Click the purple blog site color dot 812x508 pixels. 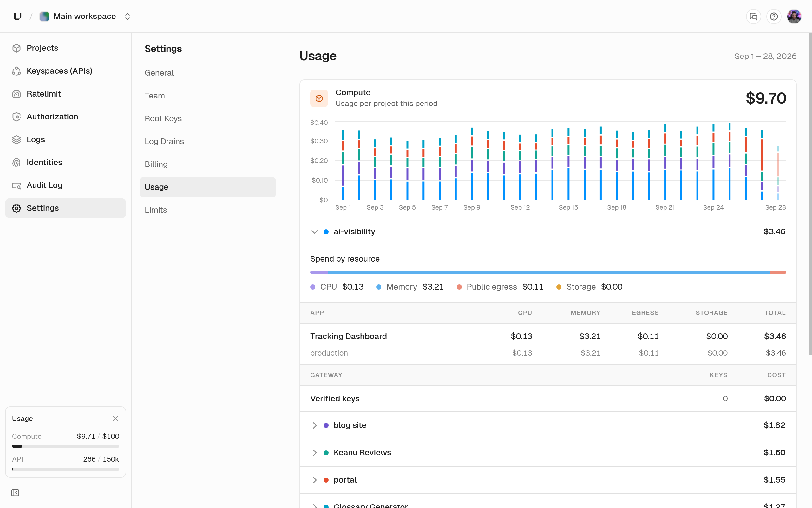point(326,425)
